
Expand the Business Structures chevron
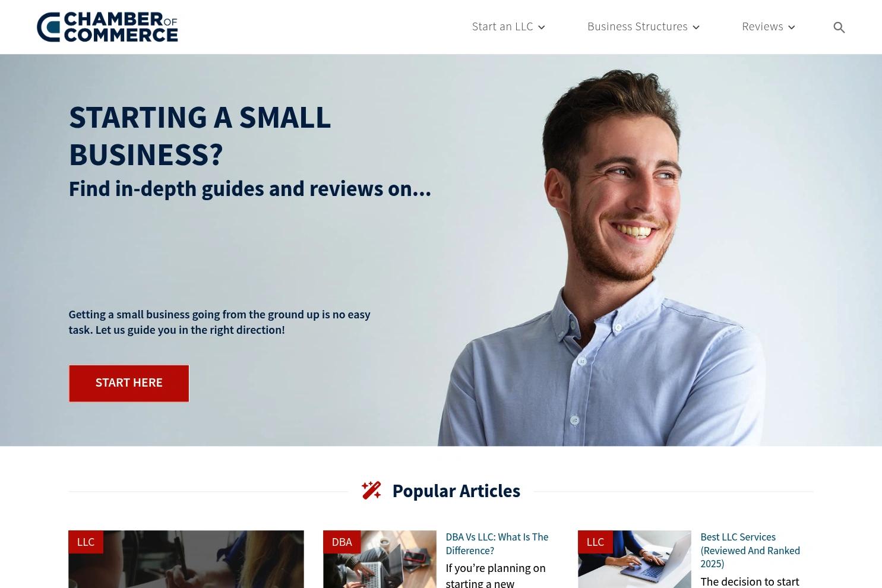pyautogui.click(x=696, y=27)
